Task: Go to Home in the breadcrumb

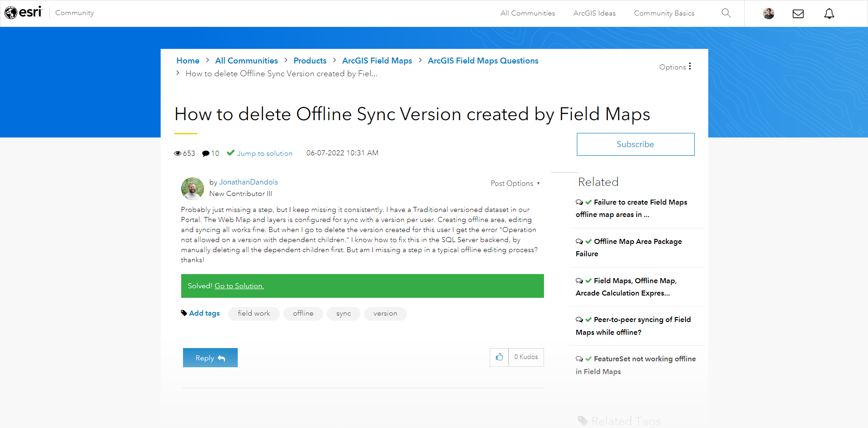Action: [188, 61]
